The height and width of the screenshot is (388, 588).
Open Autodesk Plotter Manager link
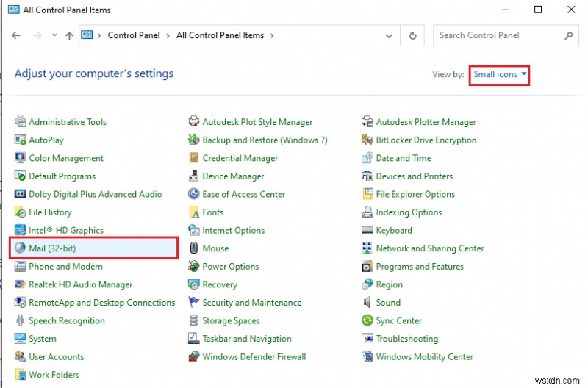pyautogui.click(x=426, y=122)
